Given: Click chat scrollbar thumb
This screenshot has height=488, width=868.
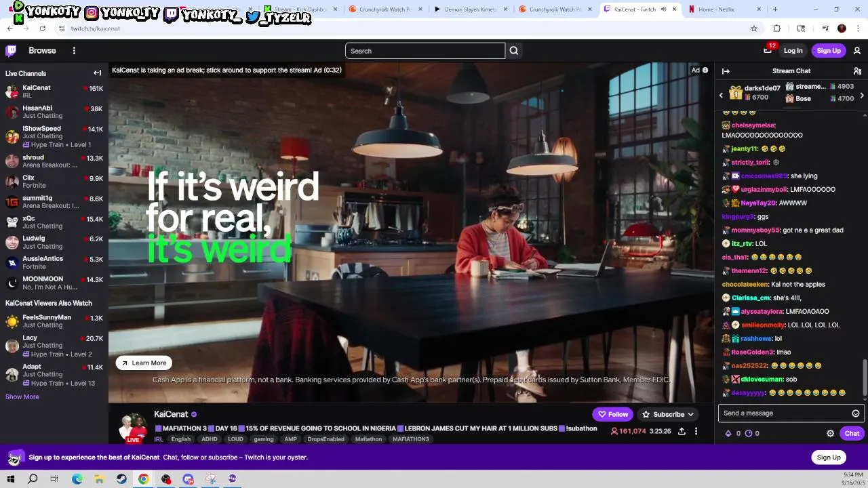Looking at the screenshot, I should pos(865,378).
